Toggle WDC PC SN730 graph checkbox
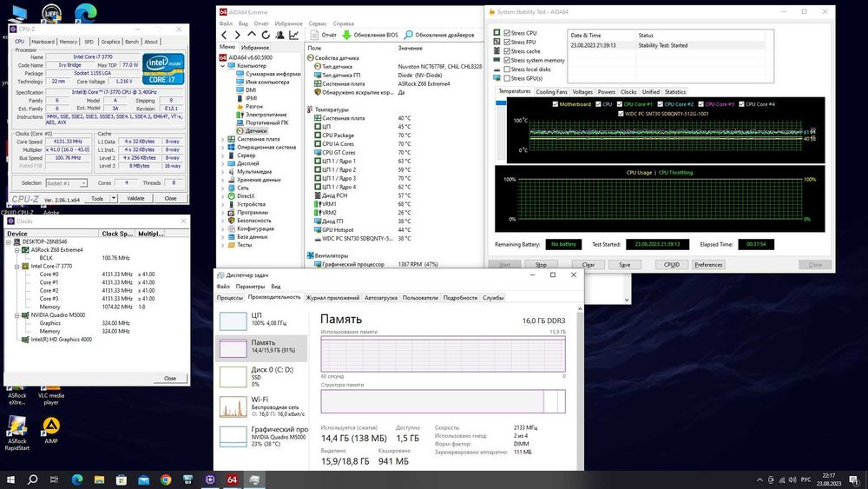Viewport: 868px width, 489px height. [x=621, y=114]
